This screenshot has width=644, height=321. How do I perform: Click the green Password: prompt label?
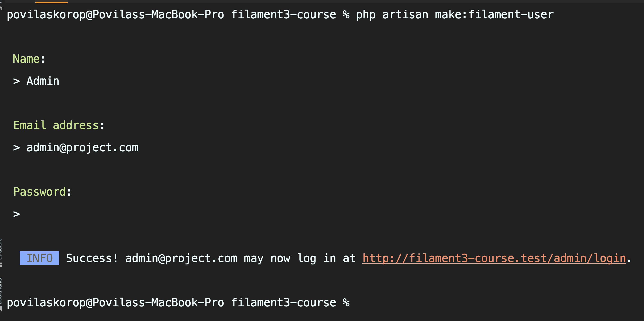click(x=42, y=192)
